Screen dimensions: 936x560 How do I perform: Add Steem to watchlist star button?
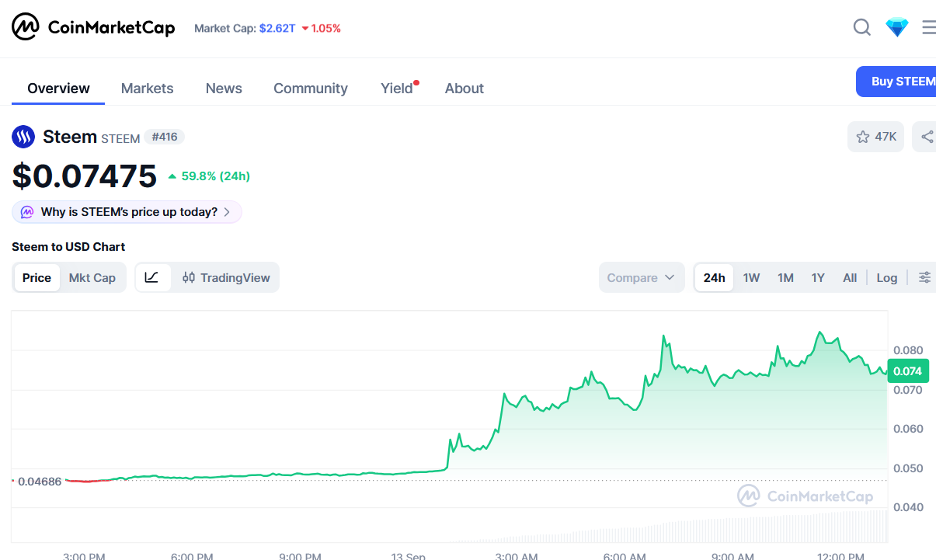(x=875, y=137)
